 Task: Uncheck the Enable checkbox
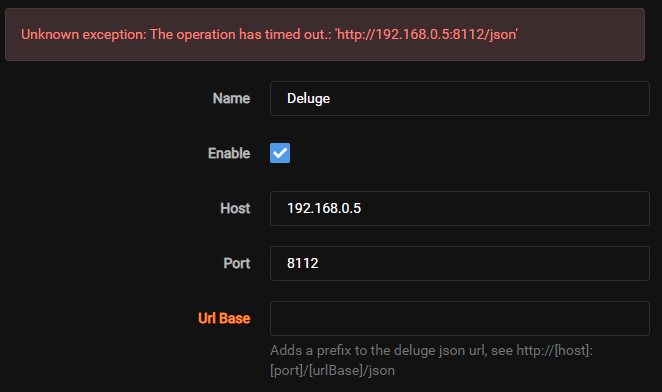click(x=280, y=153)
